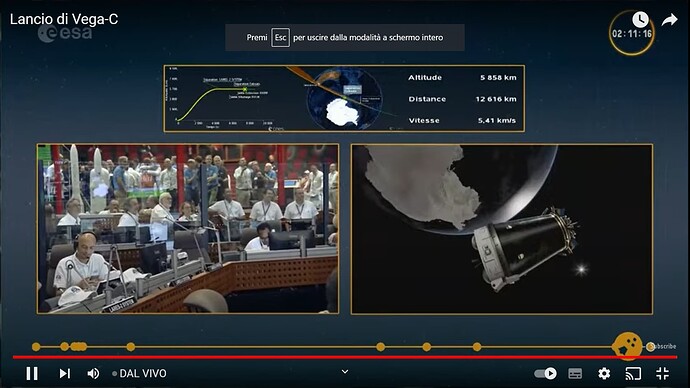This screenshot has width=690, height=388.
Task: Open Watch Later clock icon
Action: click(640, 19)
